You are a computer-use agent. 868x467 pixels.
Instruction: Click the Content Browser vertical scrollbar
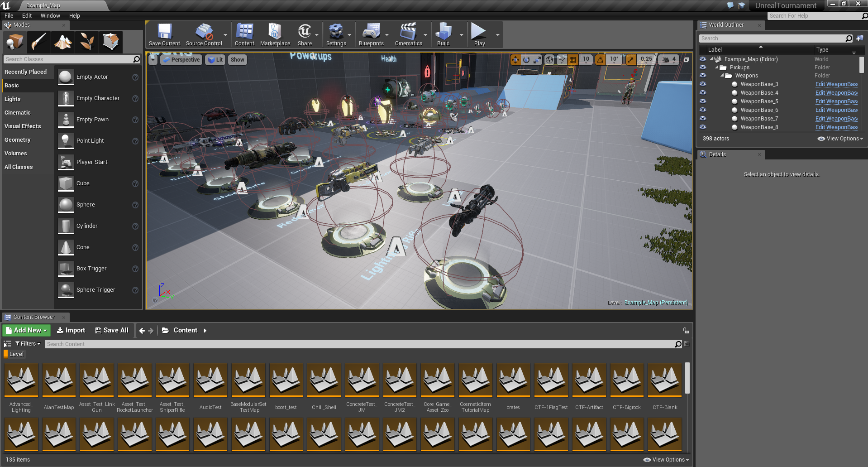click(687, 378)
